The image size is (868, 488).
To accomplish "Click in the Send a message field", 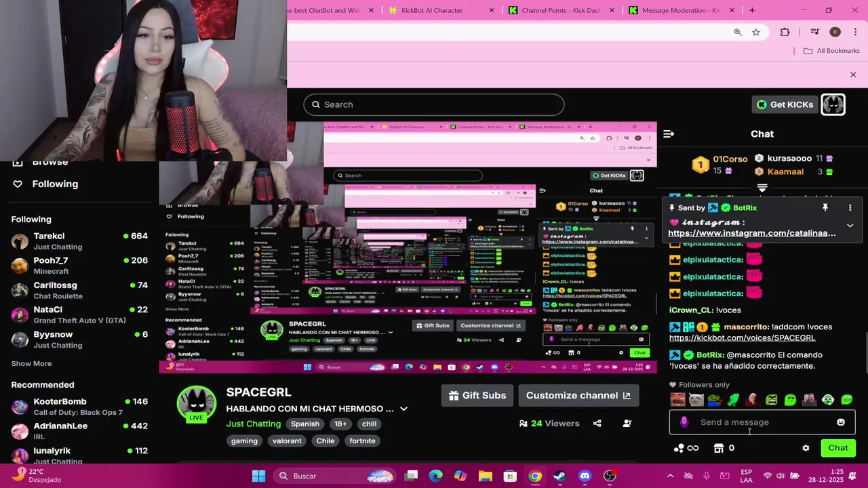I will pyautogui.click(x=762, y=422).
